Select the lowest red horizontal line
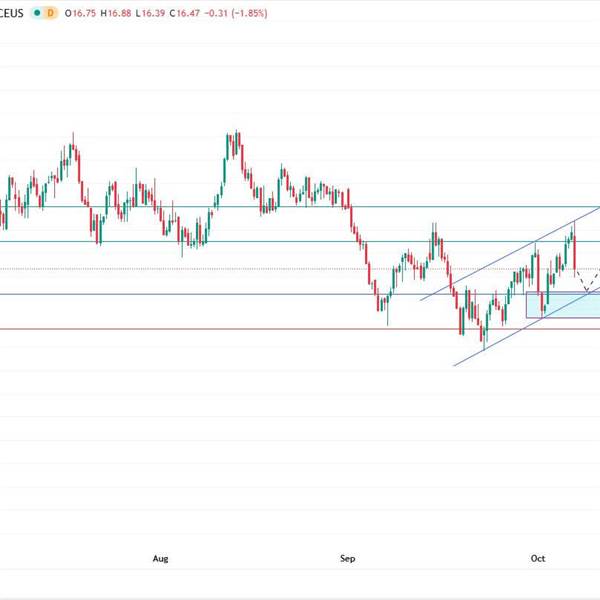The width and height of the screenshot is (600, 600). point(300,329)
